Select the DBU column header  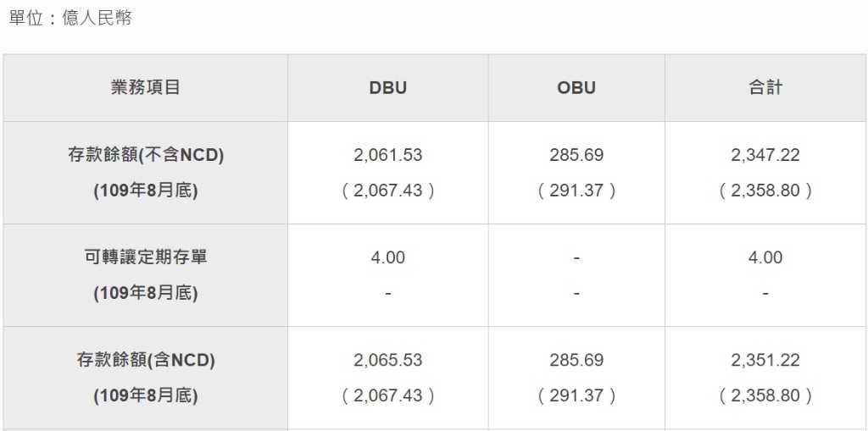(x=387, y=88)
